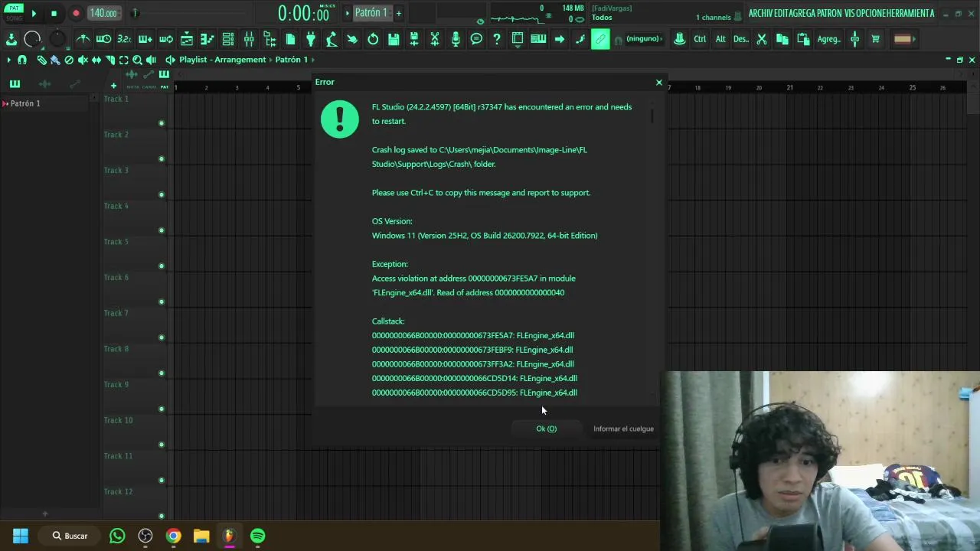
Task: Click the scissors cut icon
Action: pyautogui.click(x=762, y=39)
